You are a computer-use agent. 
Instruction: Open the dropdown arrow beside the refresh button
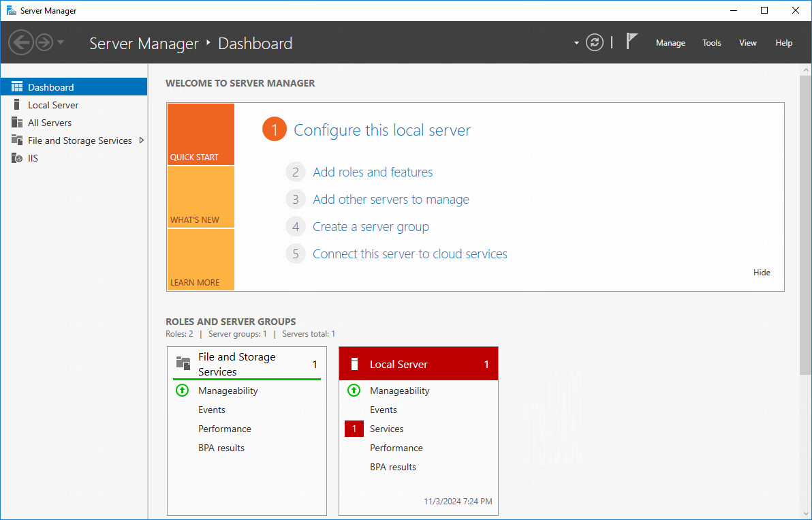[x=576, y=43]
